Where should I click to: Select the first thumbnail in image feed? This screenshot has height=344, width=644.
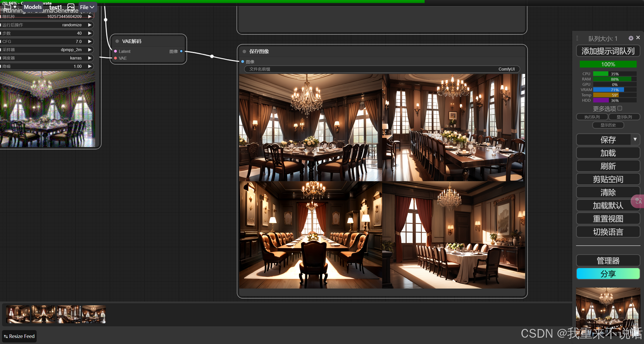pyautogui.click(x=18, y=314)
